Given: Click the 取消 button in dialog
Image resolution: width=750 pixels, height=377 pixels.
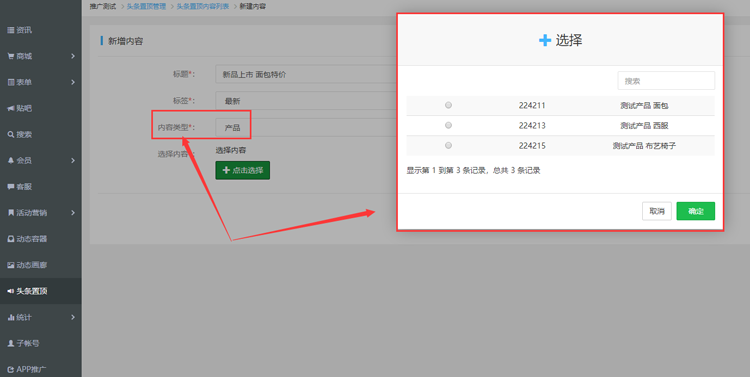Looking at the screenshot, I should click(657, 211).
